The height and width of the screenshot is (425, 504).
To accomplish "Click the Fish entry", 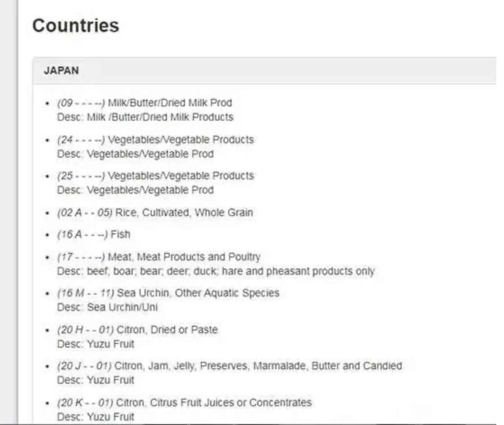I will point(120,235).
